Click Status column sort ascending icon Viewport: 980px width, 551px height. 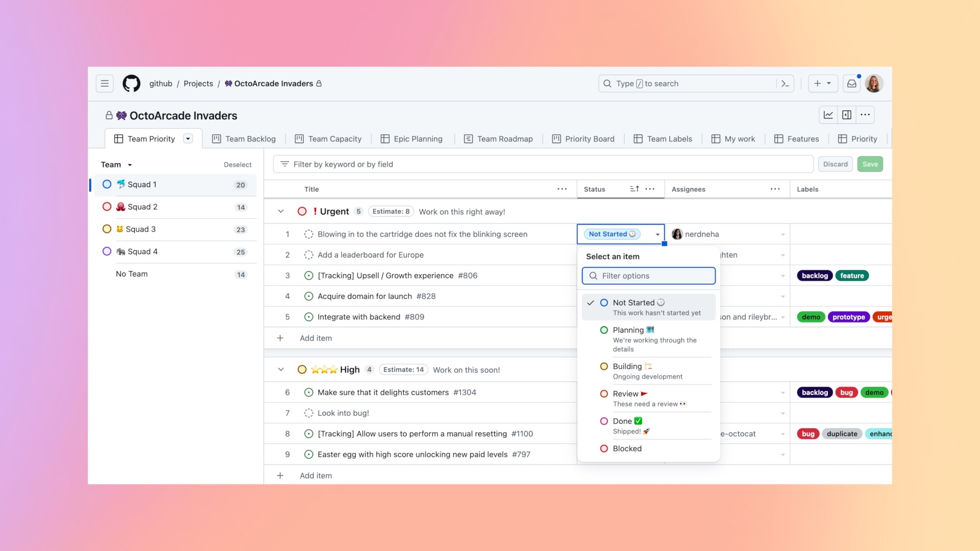click(x=634, y=189)
